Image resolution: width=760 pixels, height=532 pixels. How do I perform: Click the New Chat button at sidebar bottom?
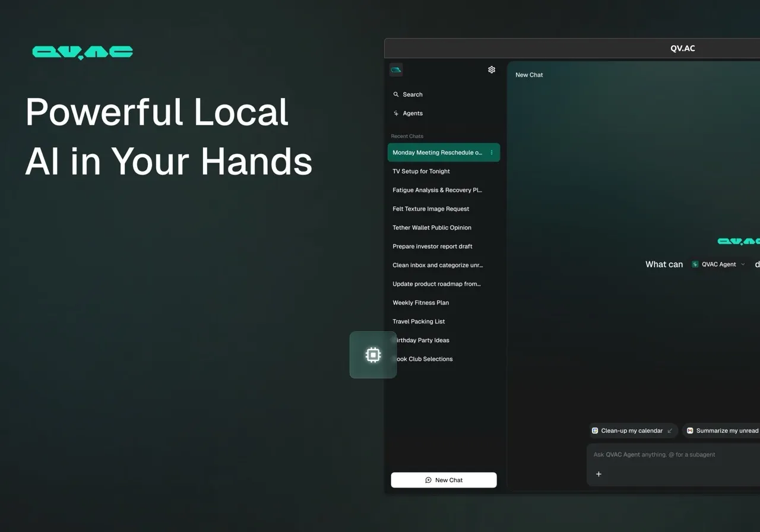click(x=444, y=480)
